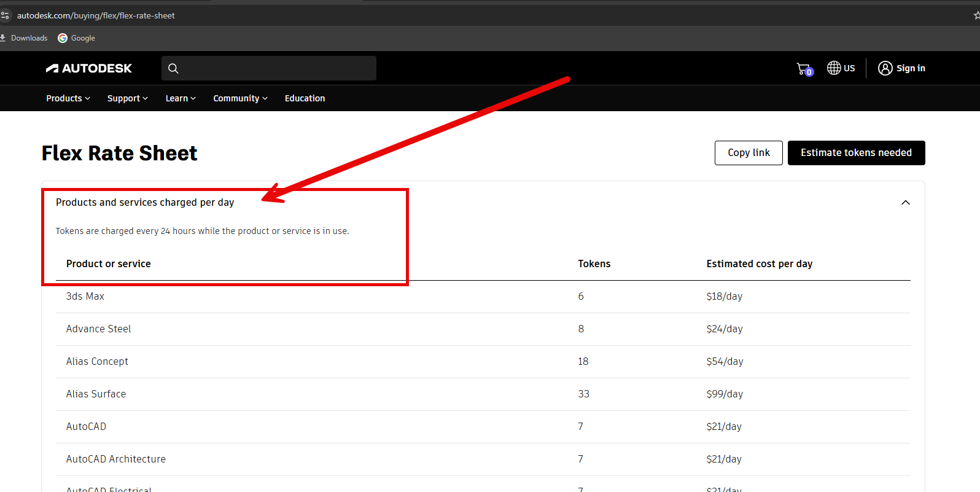This screenshot has width=980, height=492.
Task: Click the Estimated cost per day header
Action: 760,264
